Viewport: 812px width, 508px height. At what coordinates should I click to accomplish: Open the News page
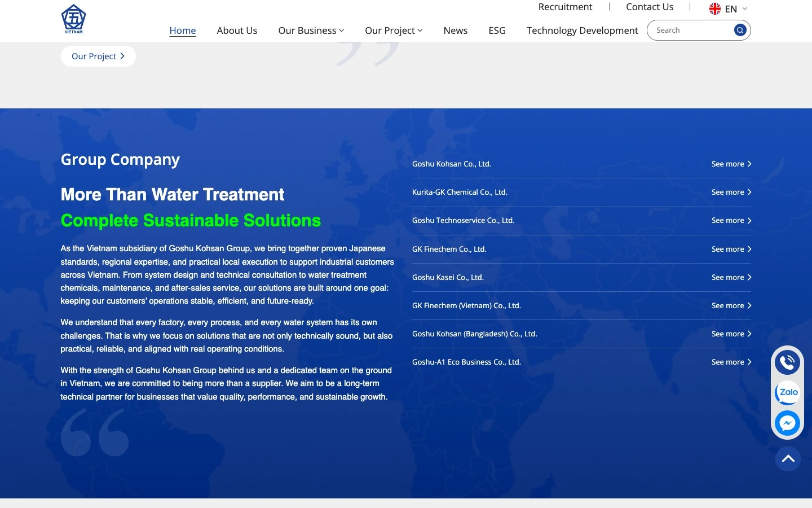tap(456, 30)
